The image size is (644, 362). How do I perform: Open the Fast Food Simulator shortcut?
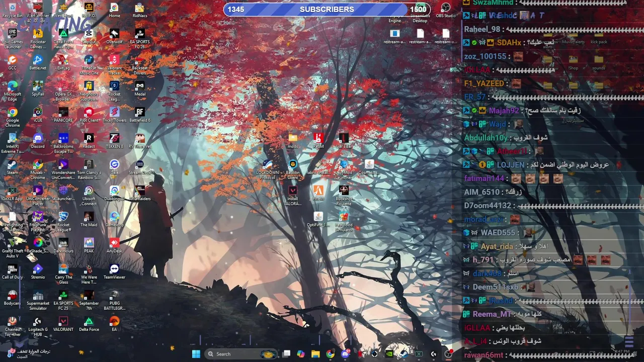click(344, 222)
